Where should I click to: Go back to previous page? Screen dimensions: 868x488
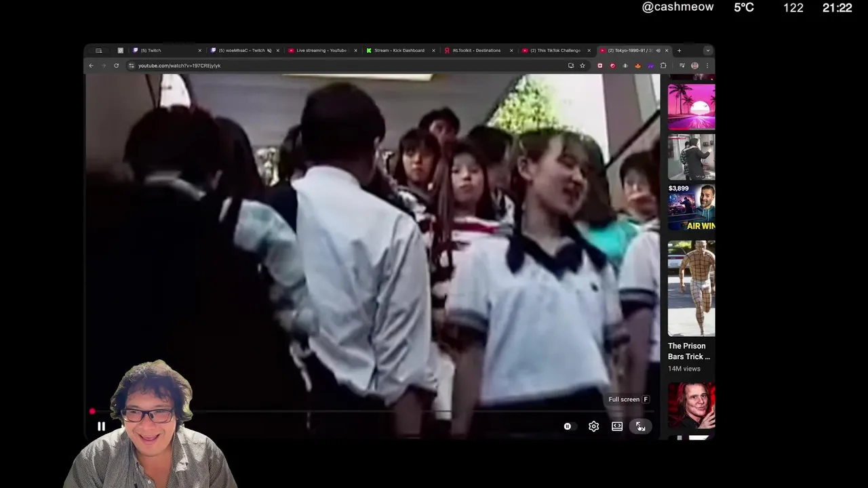click(91, 66)
